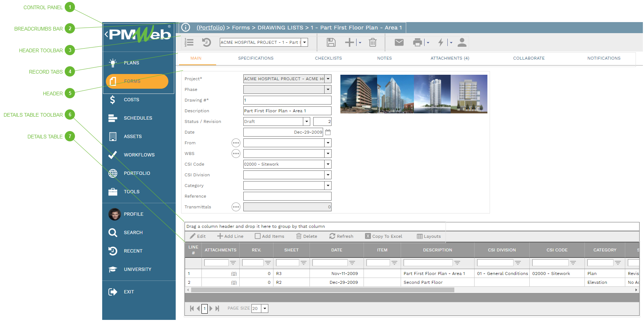Expand the Phase dropdown
The image size is (644, 321).
coord(328,89)
